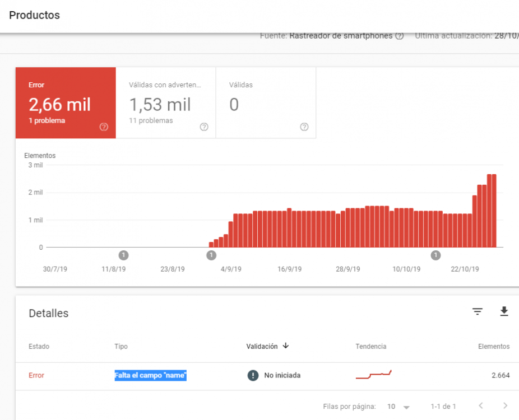Download the Detalles report
519x420 pixels.
(x=504, y=311)
